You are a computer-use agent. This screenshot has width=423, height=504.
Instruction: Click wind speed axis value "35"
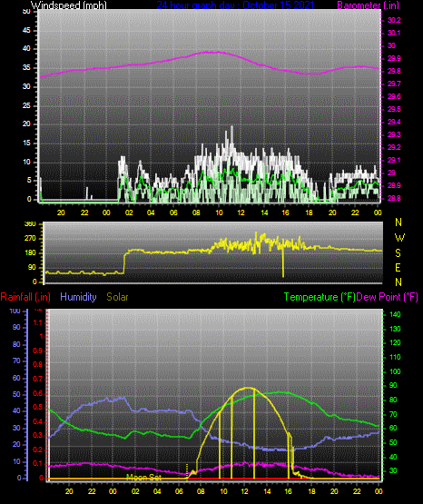click(26, 68)
